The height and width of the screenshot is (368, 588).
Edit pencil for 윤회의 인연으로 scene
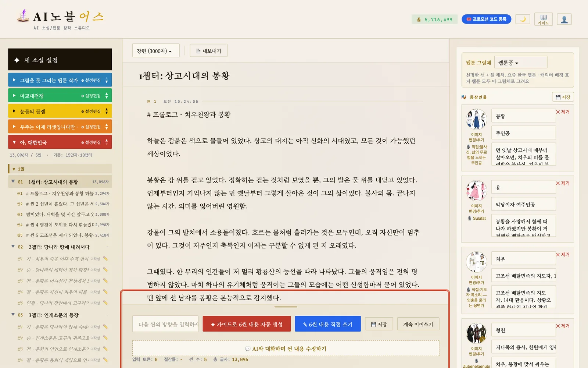pyautogui.click(x=106, y=349)
